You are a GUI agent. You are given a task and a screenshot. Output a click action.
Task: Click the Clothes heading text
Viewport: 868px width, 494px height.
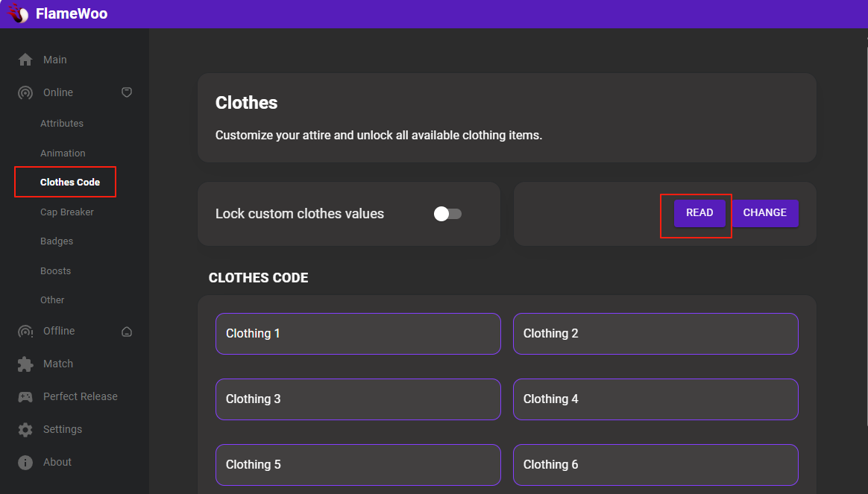pyautogui.click(x=246, y=102)
